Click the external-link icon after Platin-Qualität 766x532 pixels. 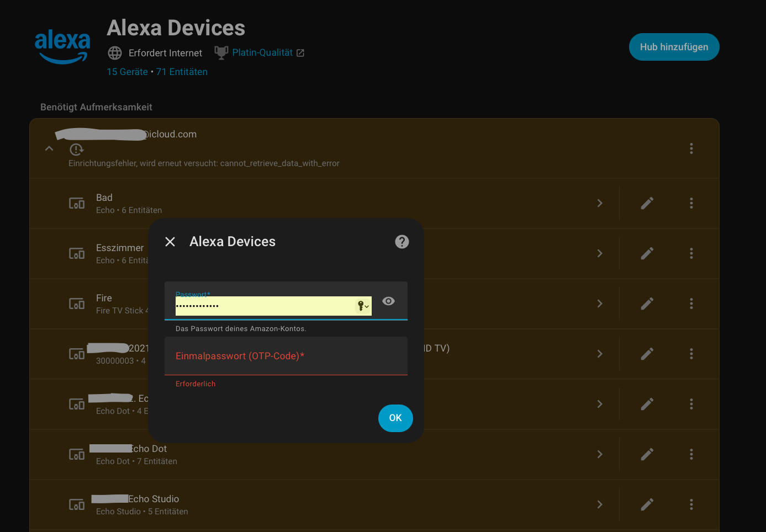coord(300,53)
